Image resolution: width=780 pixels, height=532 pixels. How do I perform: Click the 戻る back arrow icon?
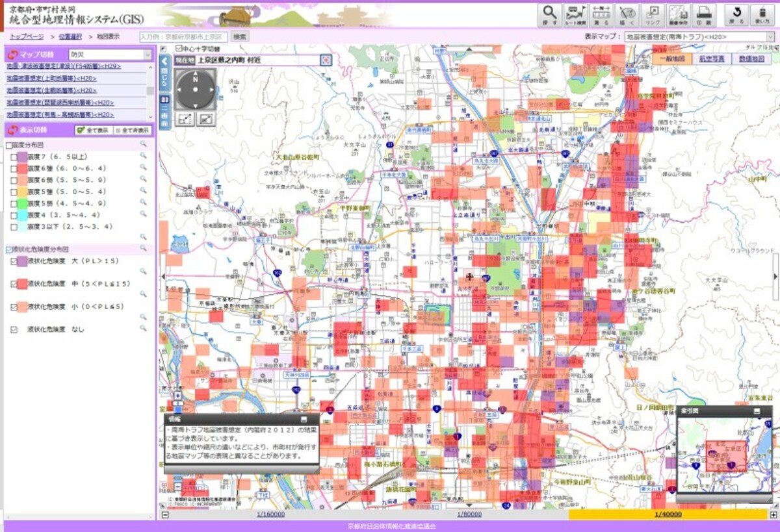tap(736, 14)
